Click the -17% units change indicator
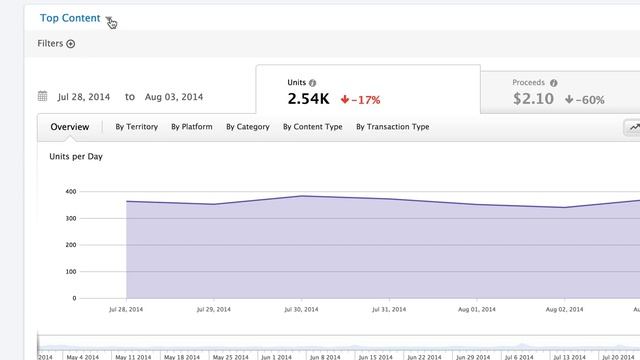640x360 pixels. coord(361,100)
